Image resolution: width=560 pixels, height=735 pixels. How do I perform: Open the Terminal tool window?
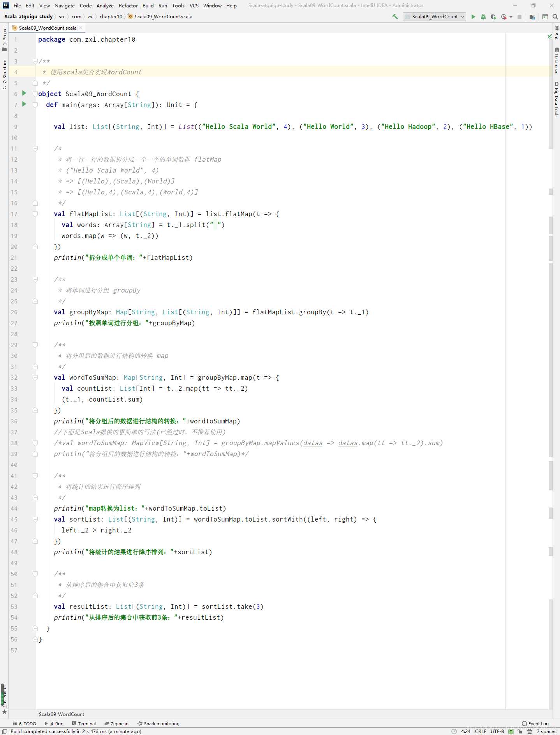click(x=84, y=724)
